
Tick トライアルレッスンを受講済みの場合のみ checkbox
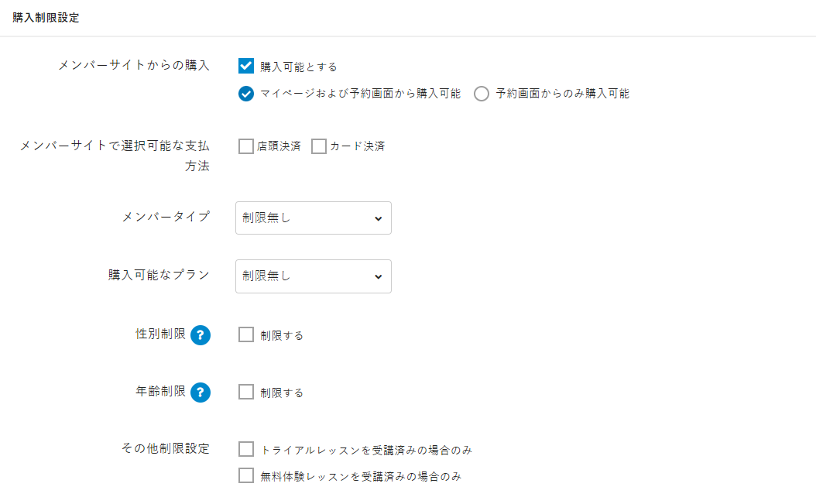pos(246,450)
